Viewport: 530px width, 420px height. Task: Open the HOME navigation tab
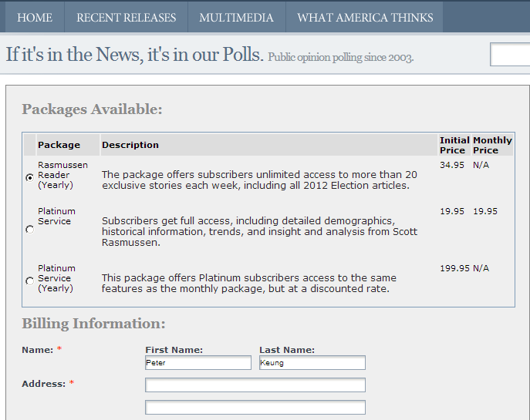35,18
